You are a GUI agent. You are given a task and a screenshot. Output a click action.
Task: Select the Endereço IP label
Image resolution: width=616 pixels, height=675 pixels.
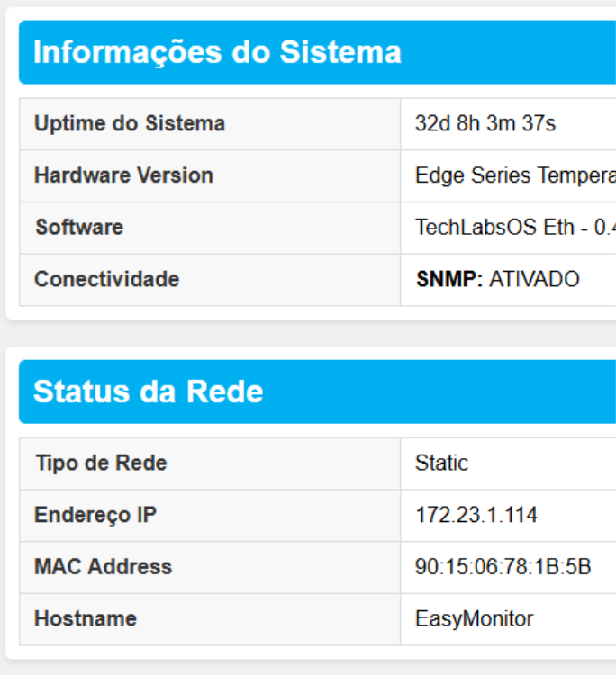[x=95, y=515]
